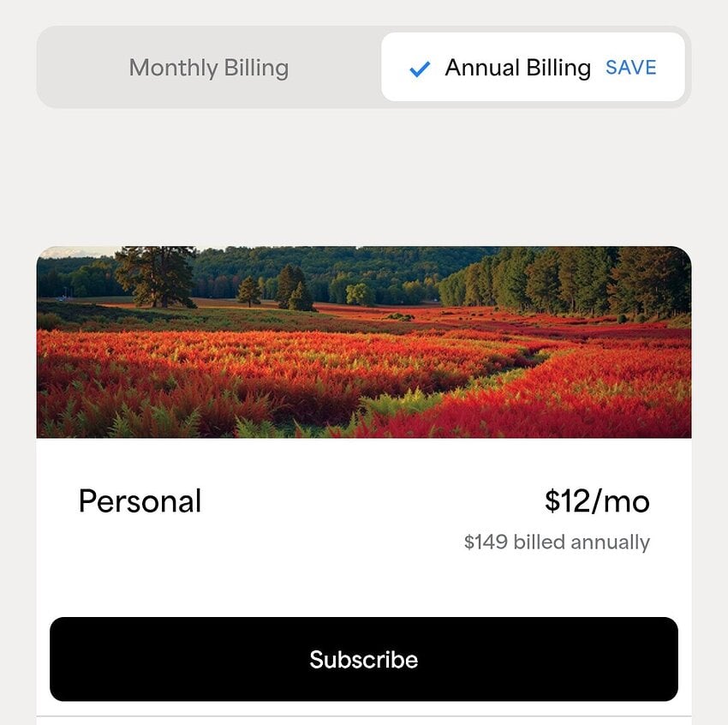
Task: Click the blue SAVE label
Action: [x=631, y=68]
